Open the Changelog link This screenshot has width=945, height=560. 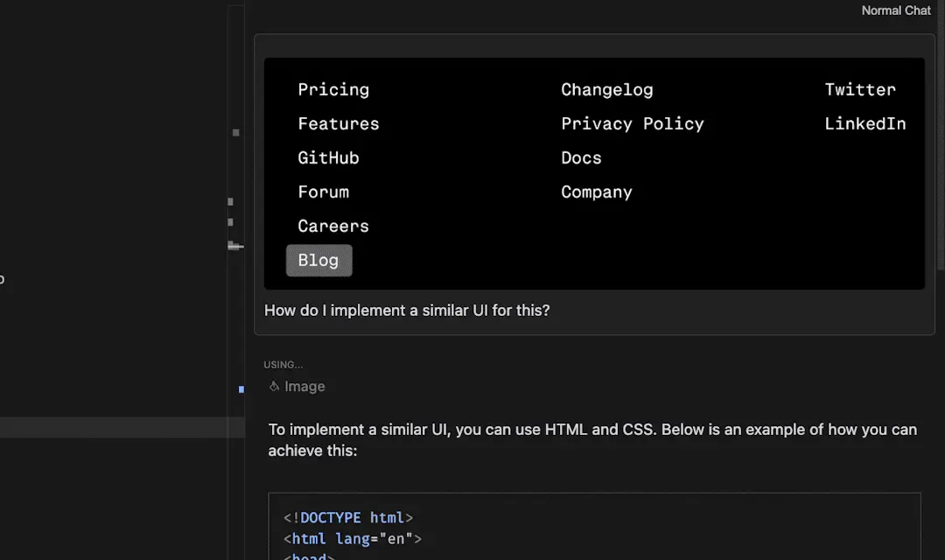(607, 90)
